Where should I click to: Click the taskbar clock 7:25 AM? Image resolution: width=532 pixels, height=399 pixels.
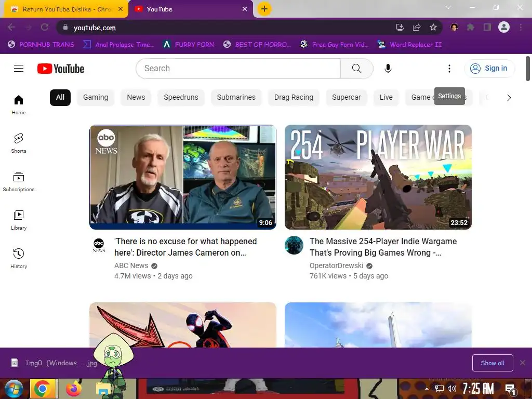click(478, 389)
